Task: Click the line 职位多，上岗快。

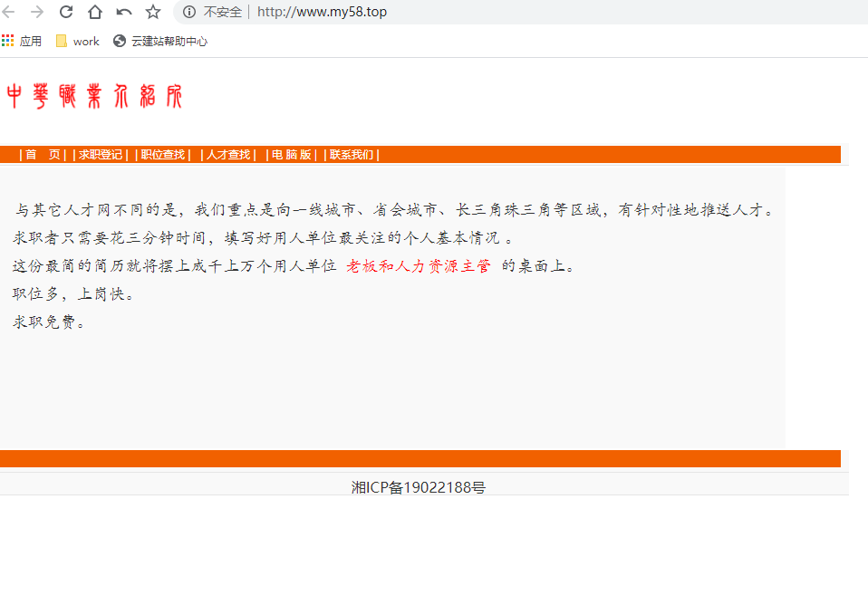Action: [73, 294]
